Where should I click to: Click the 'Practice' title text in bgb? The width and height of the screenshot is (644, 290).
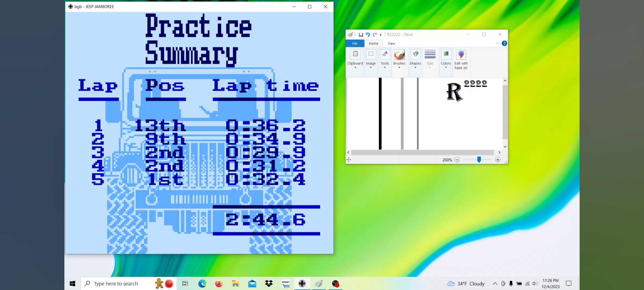[x=199, y=26]
